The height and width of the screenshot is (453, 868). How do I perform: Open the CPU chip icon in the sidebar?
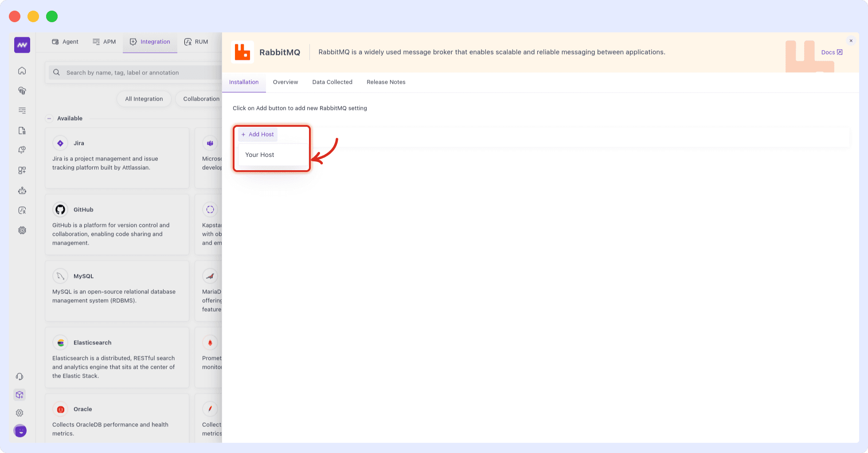pyautogui.click(x=22, y=230)
